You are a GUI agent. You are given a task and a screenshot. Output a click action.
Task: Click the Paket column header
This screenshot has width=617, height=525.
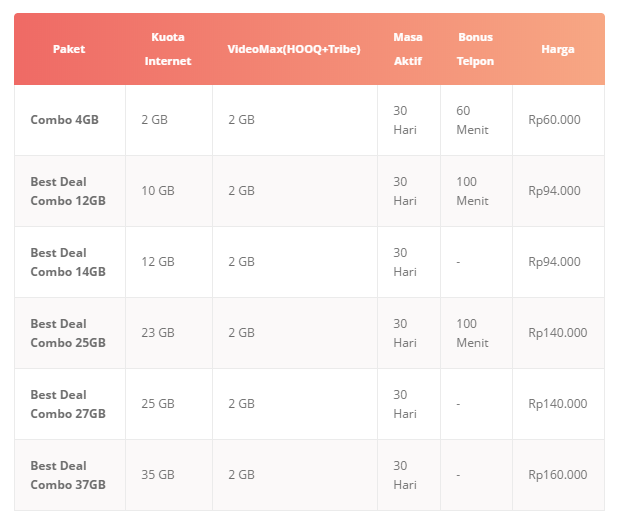click(x=69, y=49)
